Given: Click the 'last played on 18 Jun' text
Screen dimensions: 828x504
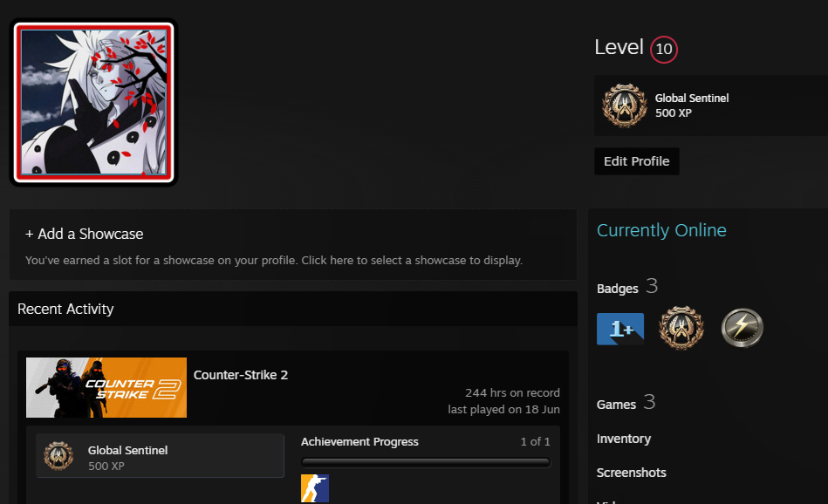Looking at the screenshot, I should tap(503, 410).
